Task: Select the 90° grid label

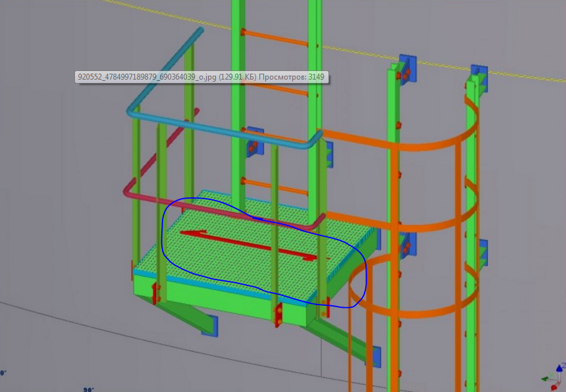Action: (x=88, y=389)
